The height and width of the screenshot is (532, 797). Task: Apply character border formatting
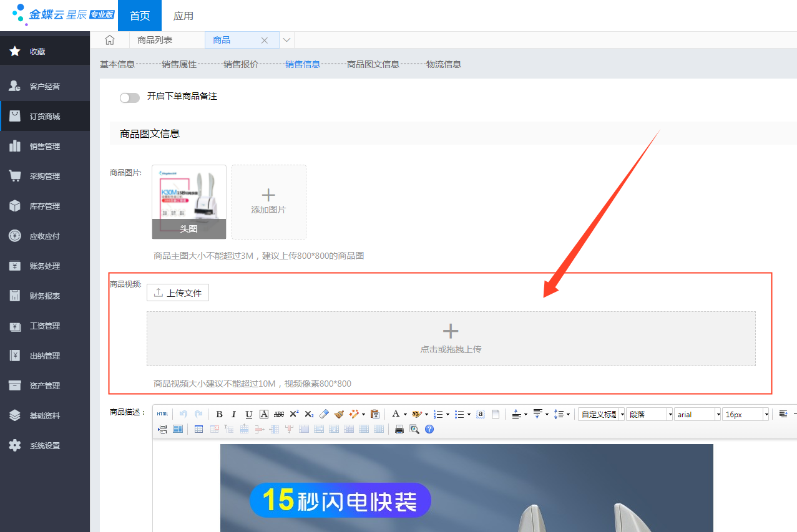click(264, 414)
